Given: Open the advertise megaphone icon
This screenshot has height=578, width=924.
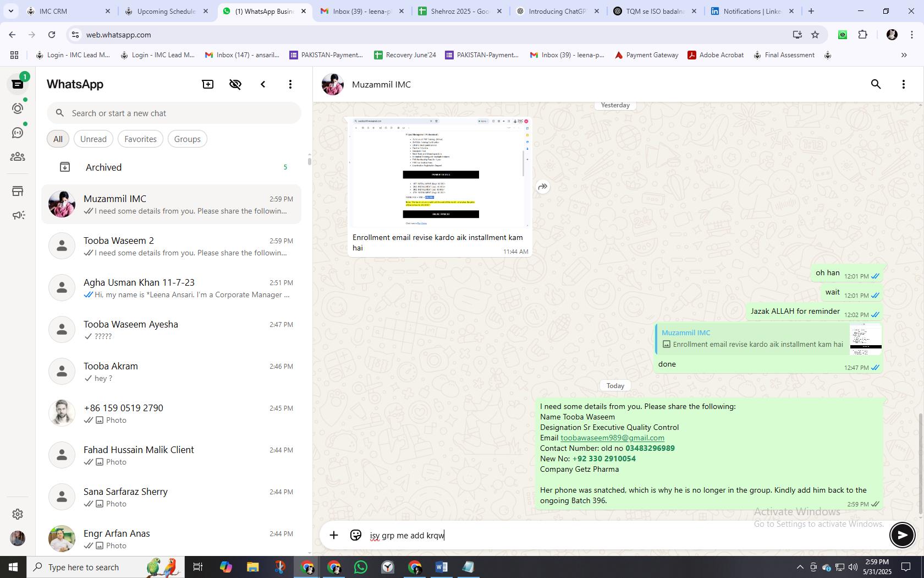Looking at the screenshot, I should 18,215.
